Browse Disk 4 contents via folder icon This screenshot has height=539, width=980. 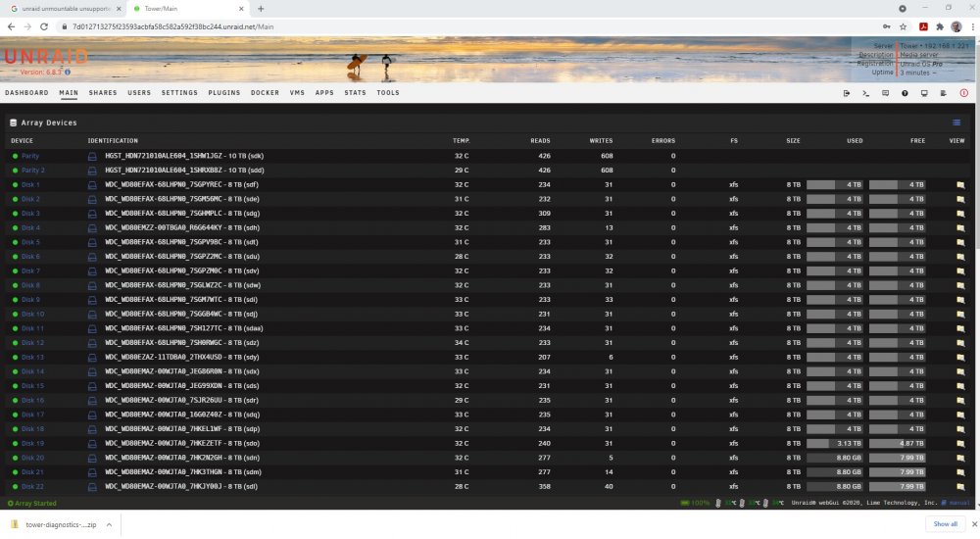pyautogui.click(x=960, y=228)
